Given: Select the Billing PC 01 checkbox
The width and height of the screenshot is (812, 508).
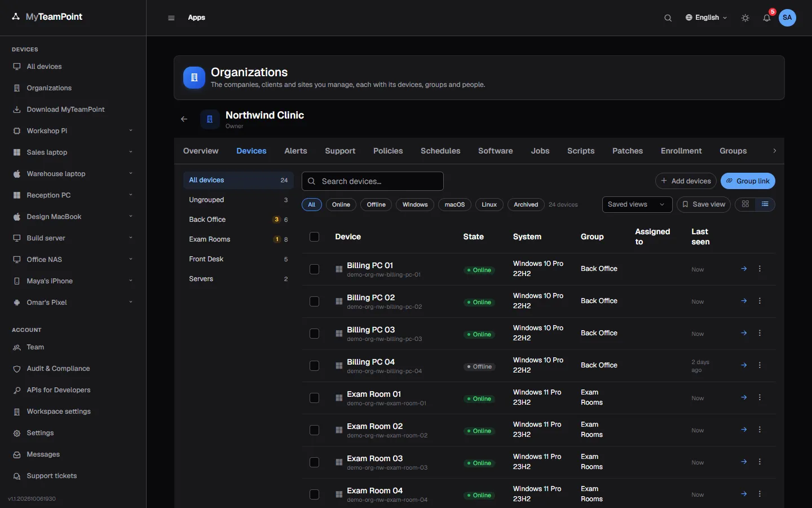Looking at the screenshot, I should (x=315, y=269).
